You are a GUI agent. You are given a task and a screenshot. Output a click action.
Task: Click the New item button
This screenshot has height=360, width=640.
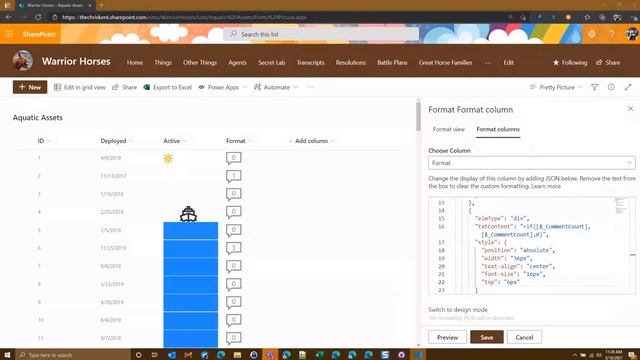pyautogui.click(x=30, y=87)
